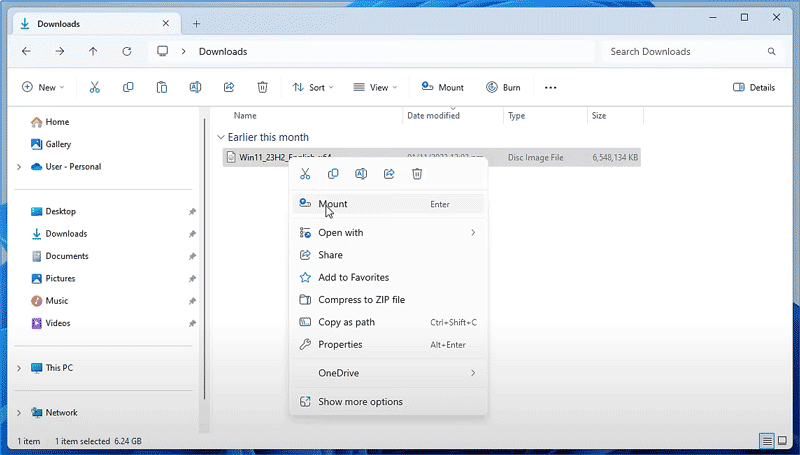This screenshot has width=800, height=455.
Task: Click the Delete trash icon in the toolbar
Action: click(262, 87)
